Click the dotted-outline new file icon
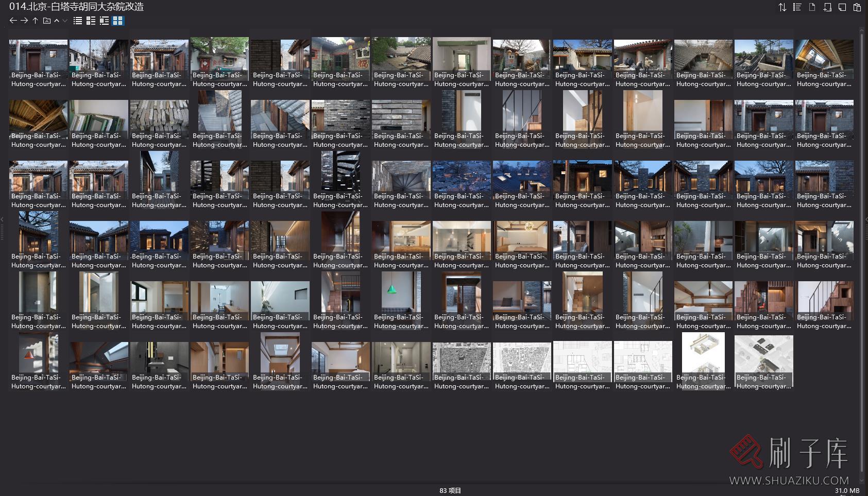Screen dimensions: 868x496 point(812,7)
